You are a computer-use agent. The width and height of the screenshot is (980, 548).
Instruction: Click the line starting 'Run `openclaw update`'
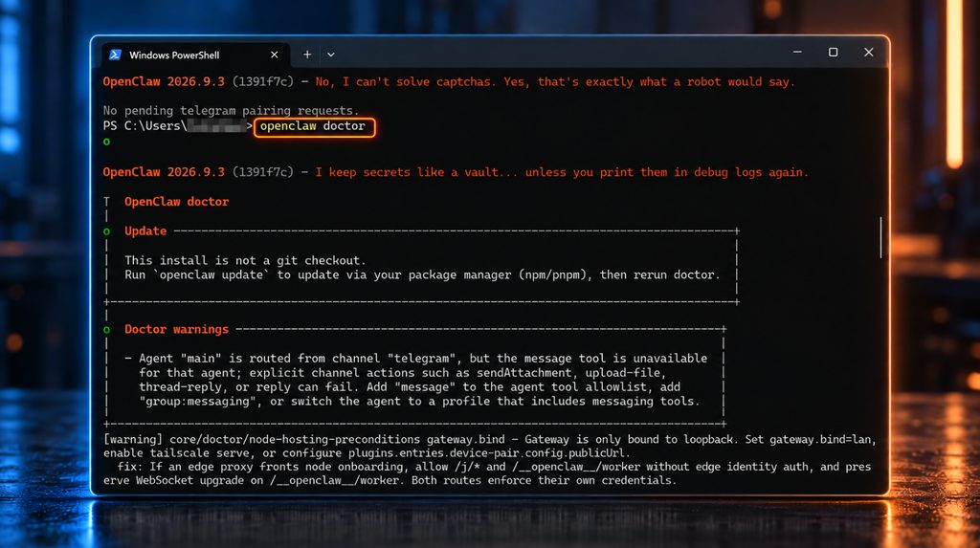click(422, 274)
